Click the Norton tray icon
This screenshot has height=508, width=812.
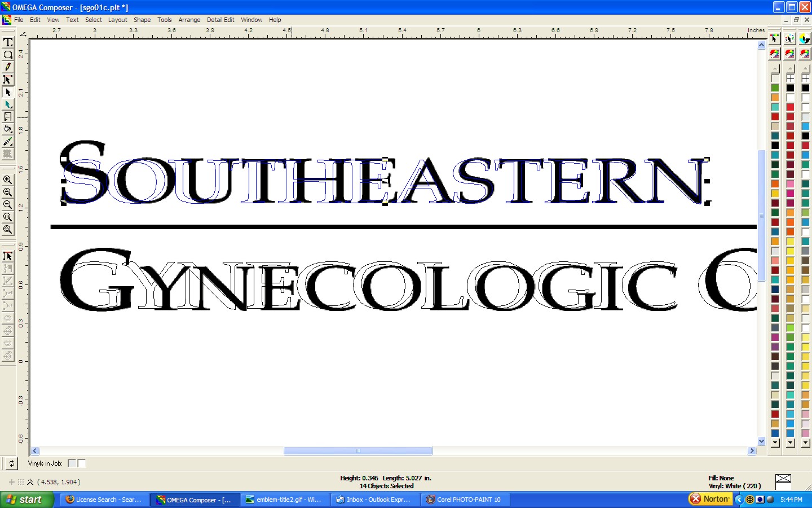(710, 499)
